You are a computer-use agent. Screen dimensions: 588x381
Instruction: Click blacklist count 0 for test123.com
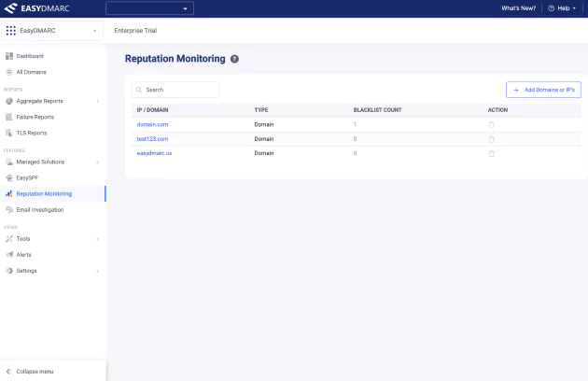coord(355,138)
